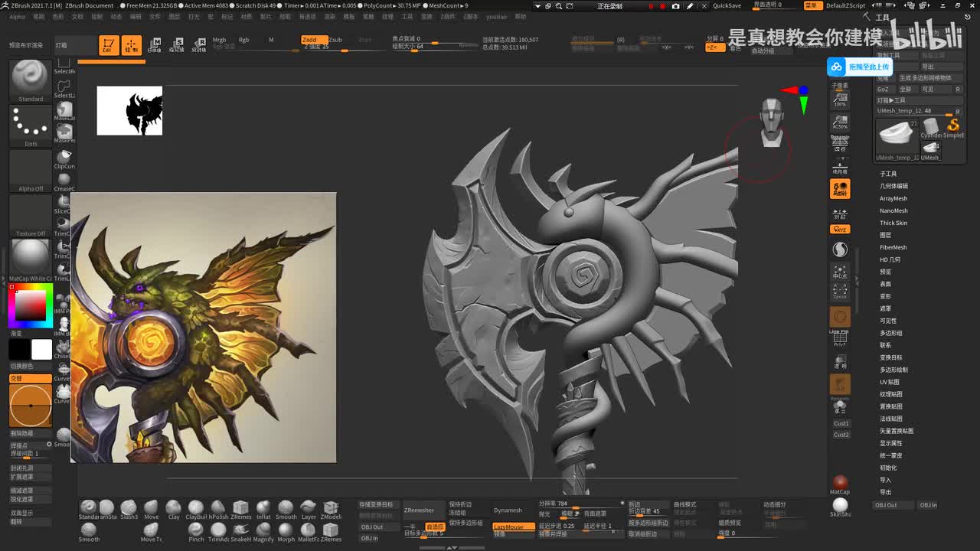Viewport: 980px width, 551px height.
Task: Pick the Magnify brush in bottom shelf
Action: click(263, 533)
